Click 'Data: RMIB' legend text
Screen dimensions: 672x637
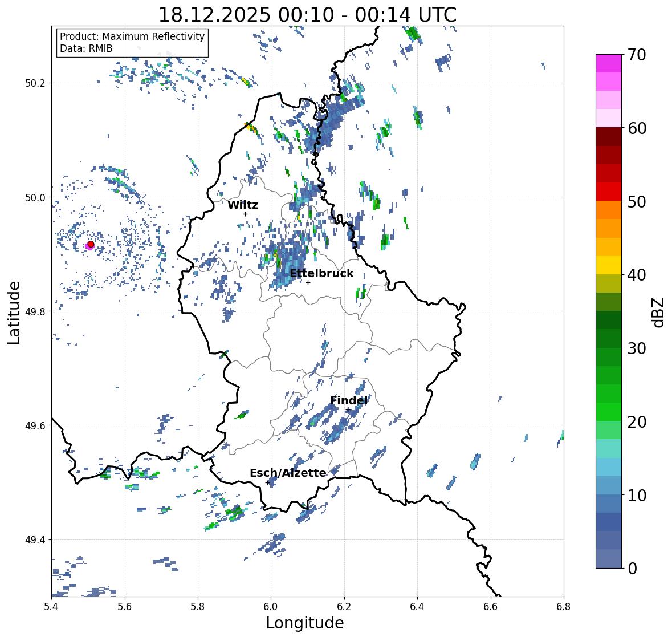pyautogui.click(x=86, y=48)
